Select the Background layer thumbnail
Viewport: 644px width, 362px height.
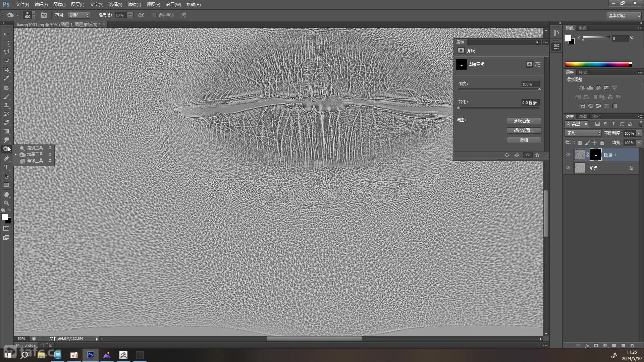point(580,168)
